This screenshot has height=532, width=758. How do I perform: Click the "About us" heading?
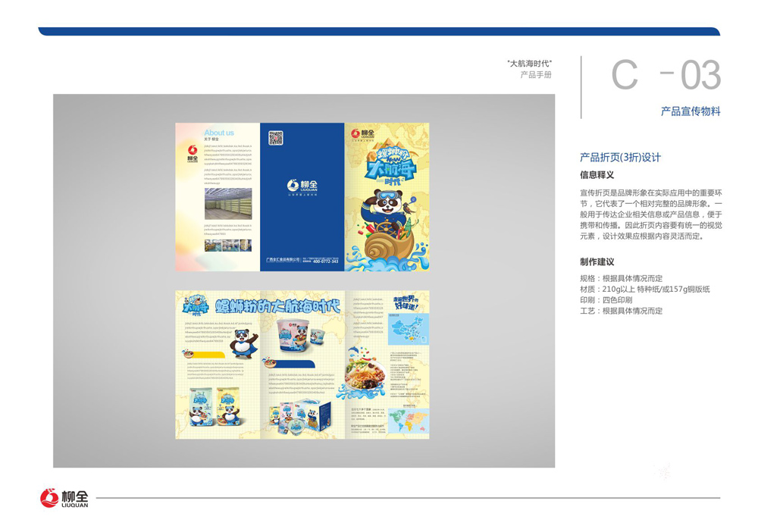click(219, 133)
